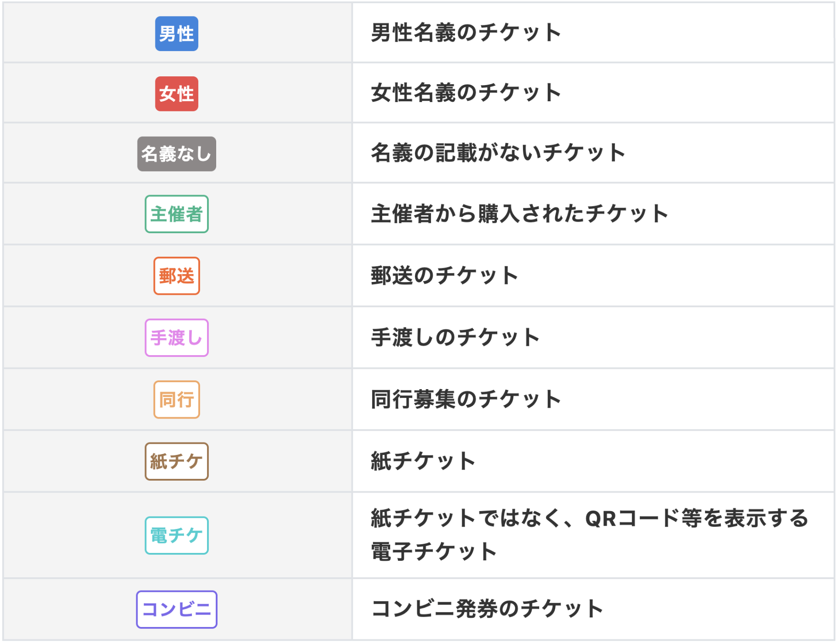Click the green 主催者 badge

177,214
